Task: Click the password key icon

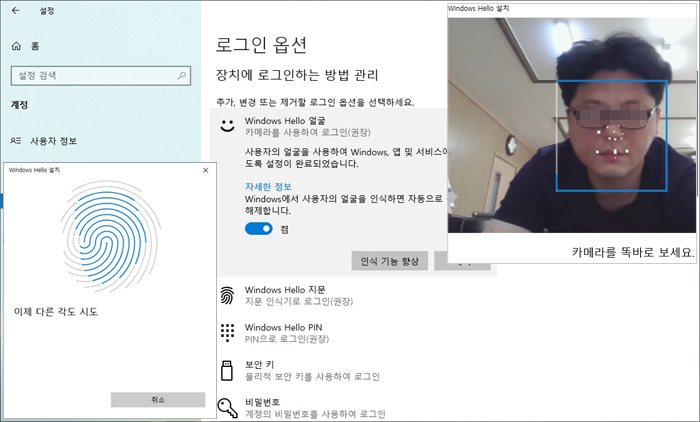Action: (x=228, y=408)
